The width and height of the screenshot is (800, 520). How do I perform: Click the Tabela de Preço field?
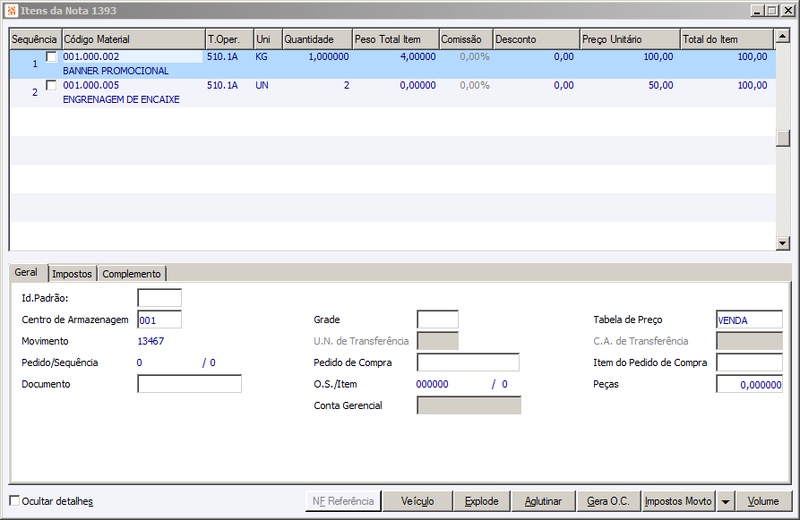[749, 320]
